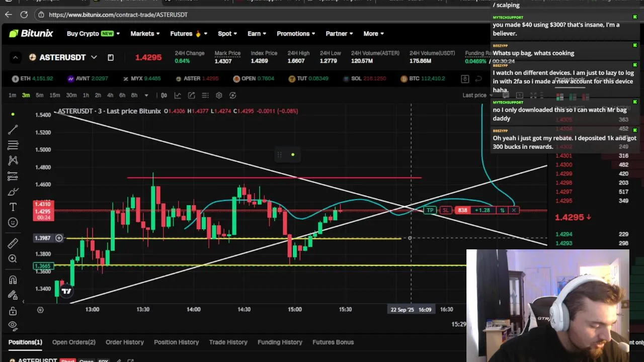Screen dimensions: 644x362
Task: Click the Bitunix logo
Action: 31,33
